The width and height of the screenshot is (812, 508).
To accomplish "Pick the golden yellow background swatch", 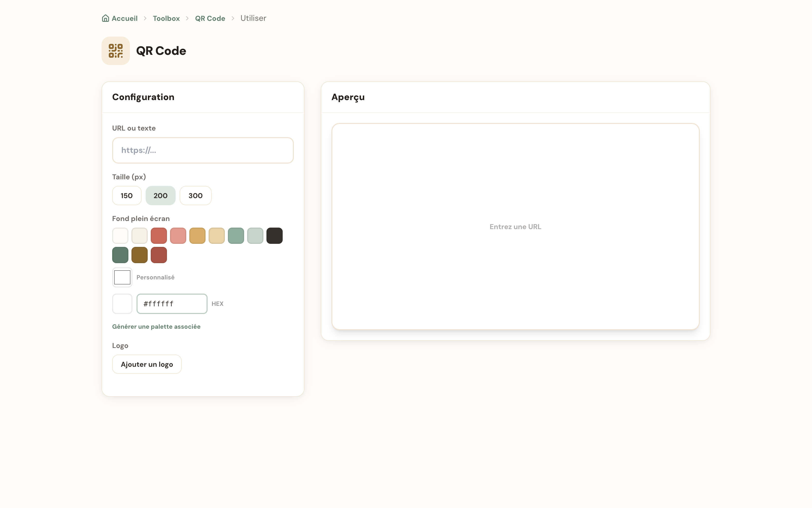I will (x=197, y=235).
